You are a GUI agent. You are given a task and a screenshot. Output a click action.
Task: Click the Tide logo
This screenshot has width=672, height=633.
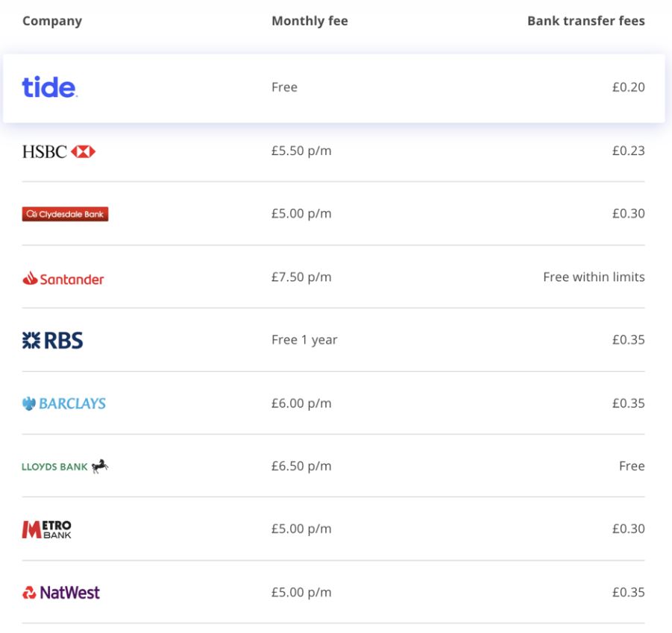50,87
